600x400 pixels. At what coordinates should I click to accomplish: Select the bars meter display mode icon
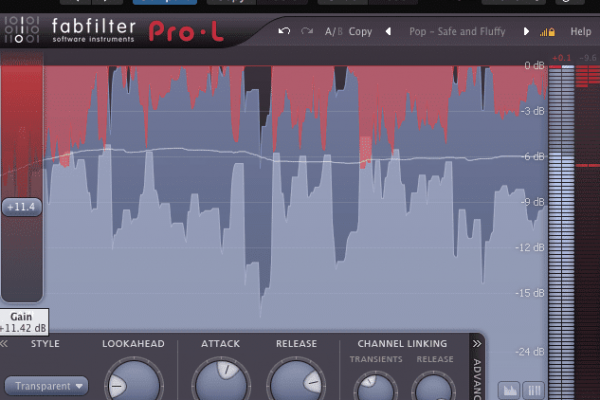534,390
